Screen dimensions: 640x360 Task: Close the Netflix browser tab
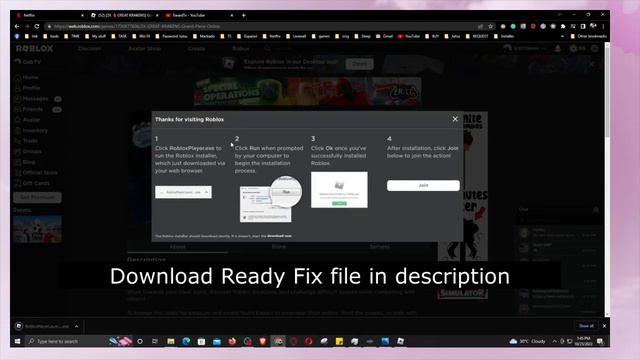pyautogui.click(x=82, y=15)
